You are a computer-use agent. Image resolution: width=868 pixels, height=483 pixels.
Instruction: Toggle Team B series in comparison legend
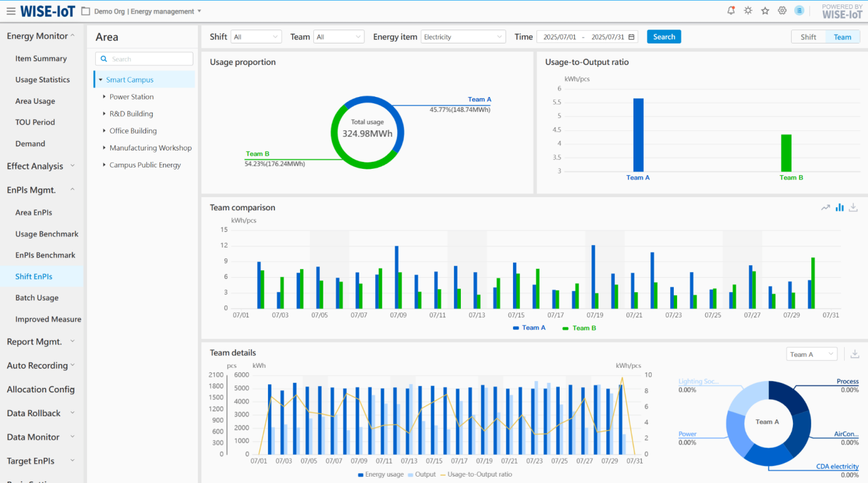click(x=578, y=328)
